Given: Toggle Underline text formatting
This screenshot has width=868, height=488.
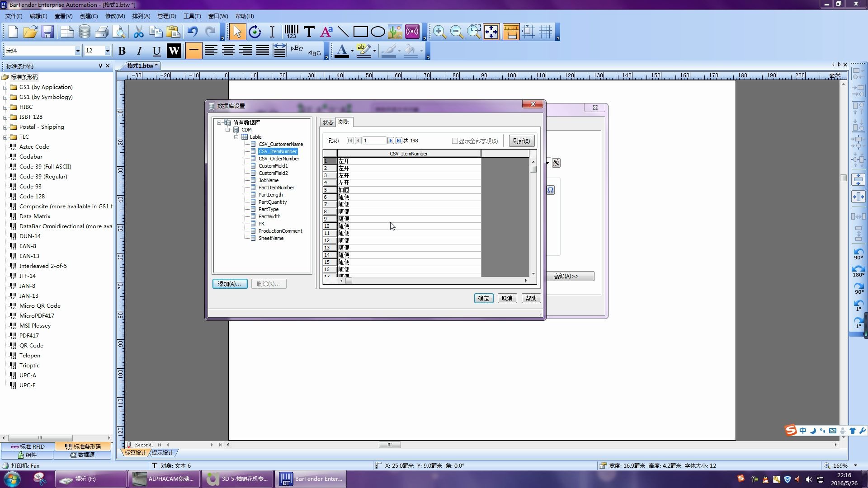Looking at the screenshot, I should [156, 51].
